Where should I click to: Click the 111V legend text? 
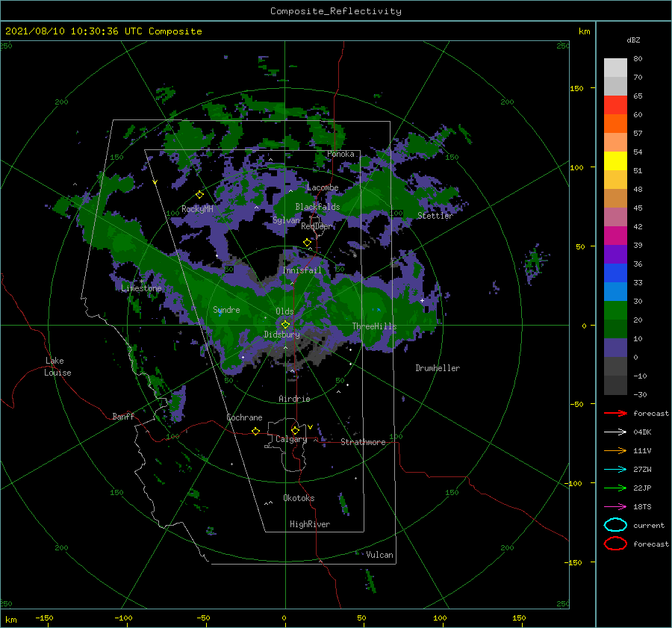click(642, 450)
